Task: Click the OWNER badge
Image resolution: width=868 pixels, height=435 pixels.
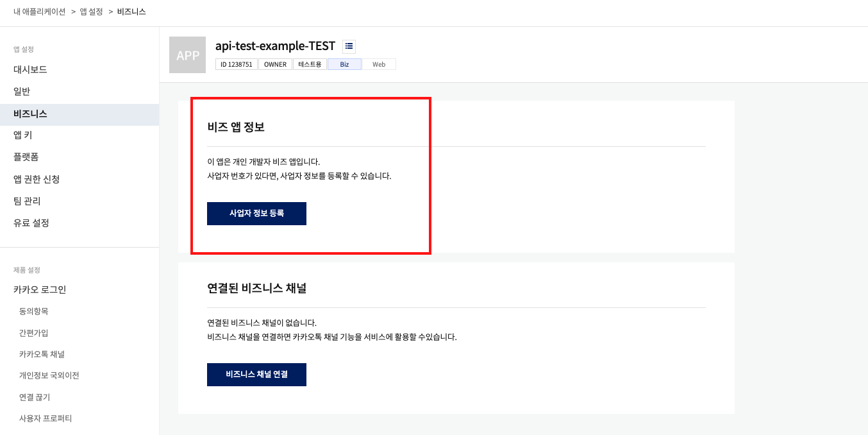Action: point(274,64)
